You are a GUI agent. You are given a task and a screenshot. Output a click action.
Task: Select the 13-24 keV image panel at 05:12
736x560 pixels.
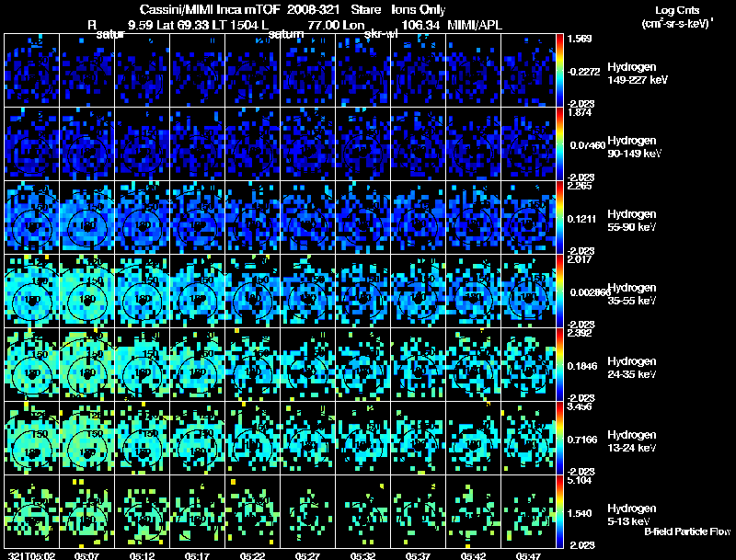point(143,439)
